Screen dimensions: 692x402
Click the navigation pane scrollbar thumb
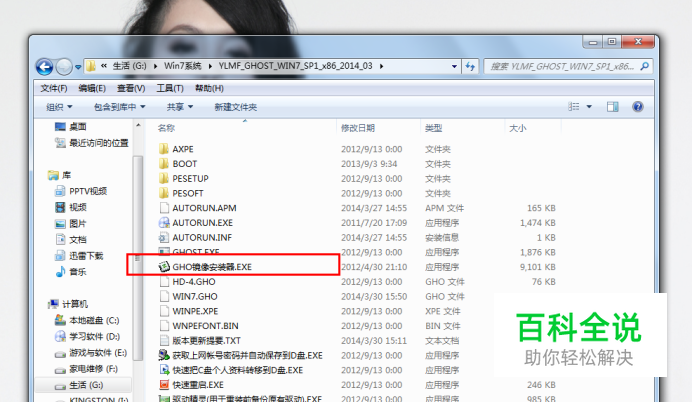point(138,258)
